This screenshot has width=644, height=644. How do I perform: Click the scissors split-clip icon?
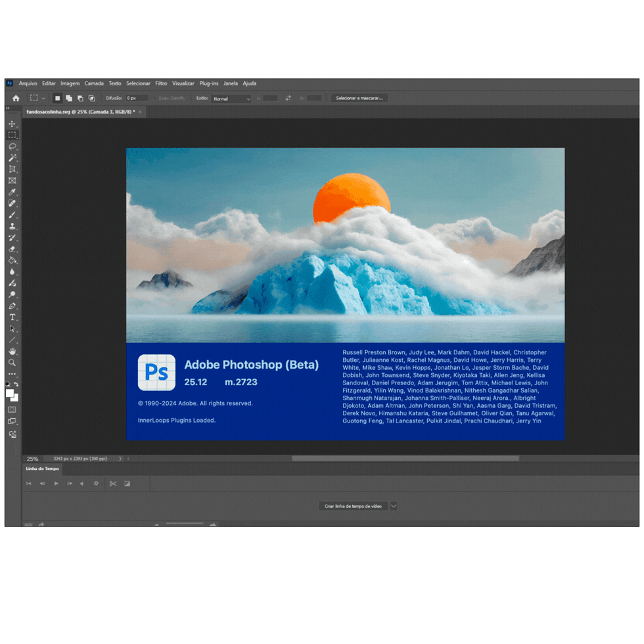tap(113, 484)
